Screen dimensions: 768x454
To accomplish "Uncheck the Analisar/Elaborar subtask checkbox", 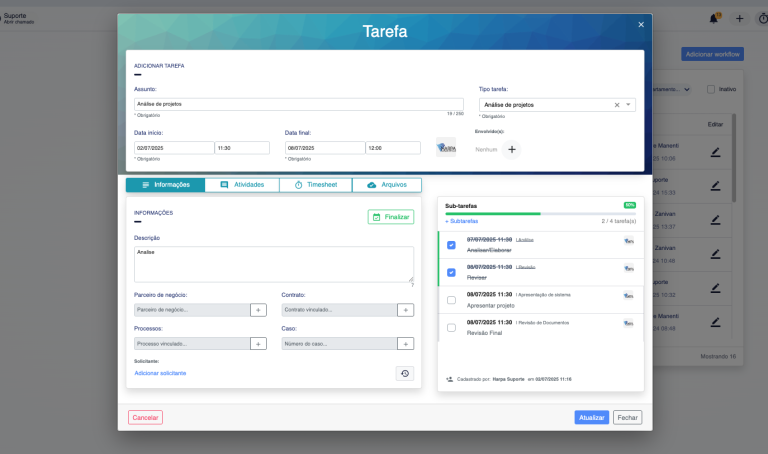I will point(451,245).
